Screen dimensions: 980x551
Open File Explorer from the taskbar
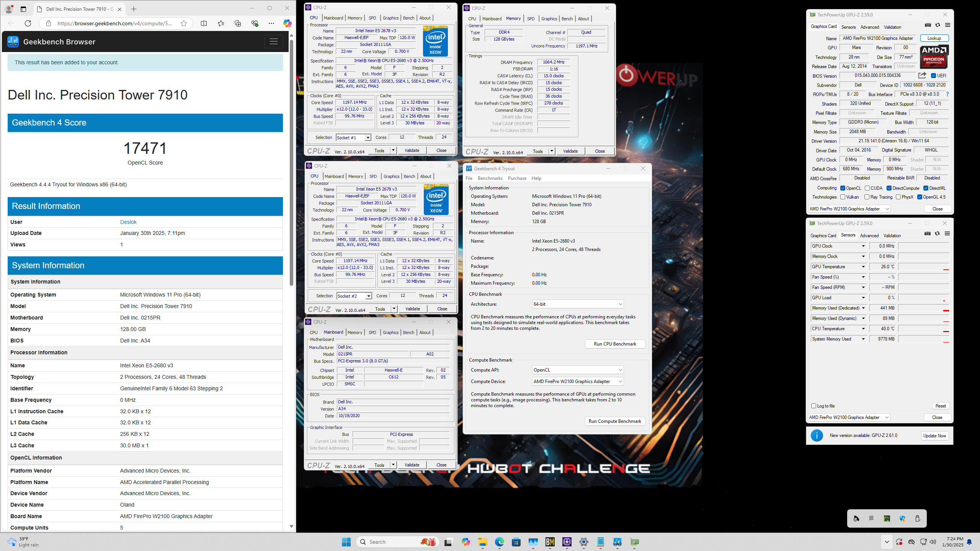(x=482, y=542)
